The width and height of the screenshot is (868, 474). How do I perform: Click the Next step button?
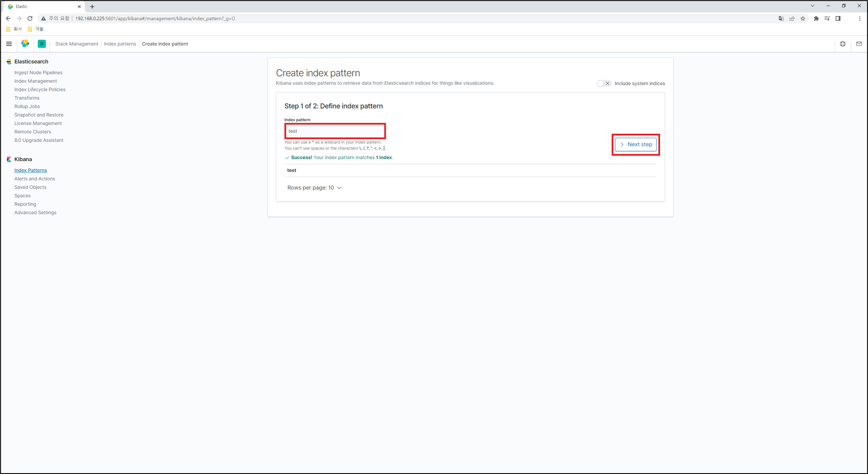tap(636, 145)
